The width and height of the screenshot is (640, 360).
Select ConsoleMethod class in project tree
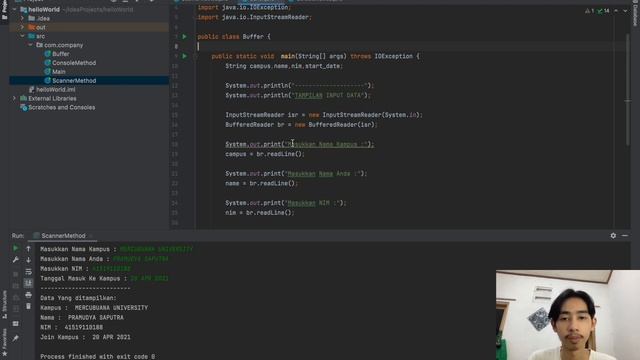pyautogui.click(x=74, y=63)
